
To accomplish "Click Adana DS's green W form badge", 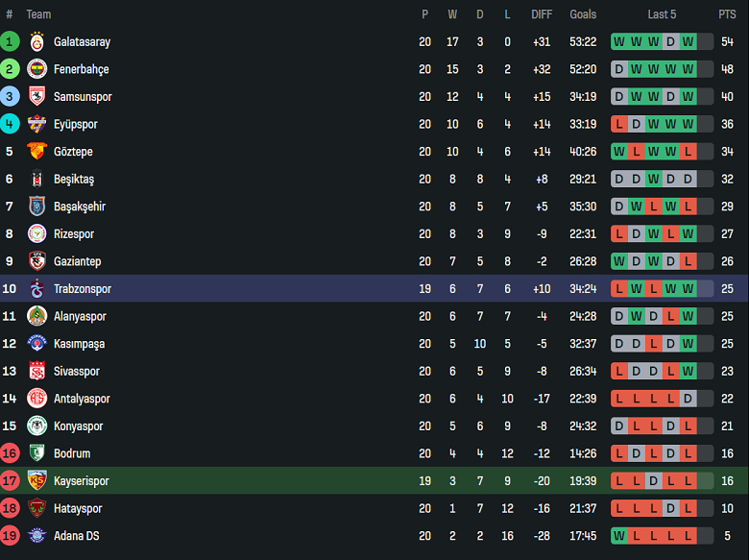I will tap(619, 536).
